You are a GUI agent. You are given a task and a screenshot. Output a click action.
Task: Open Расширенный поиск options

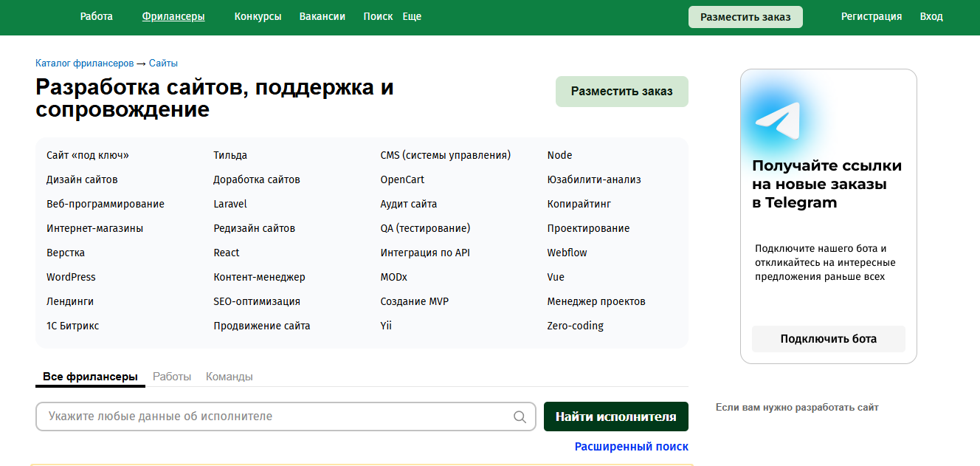(631, 446)
